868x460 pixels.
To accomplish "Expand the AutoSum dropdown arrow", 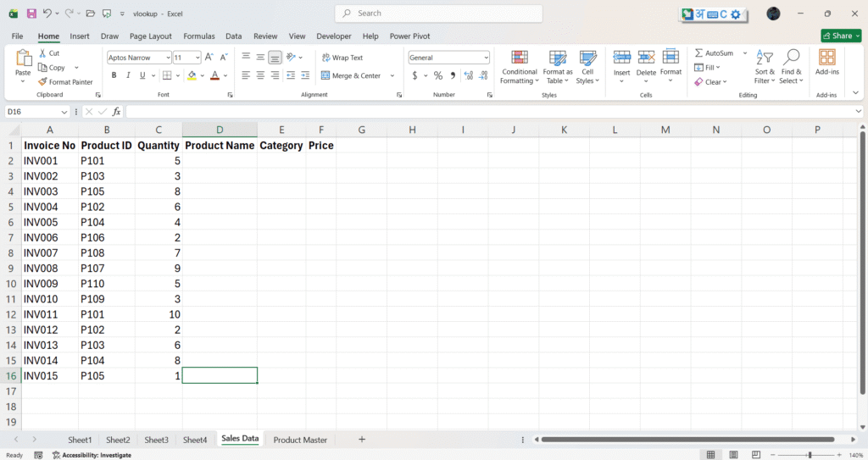I will [x=744, y=53].
